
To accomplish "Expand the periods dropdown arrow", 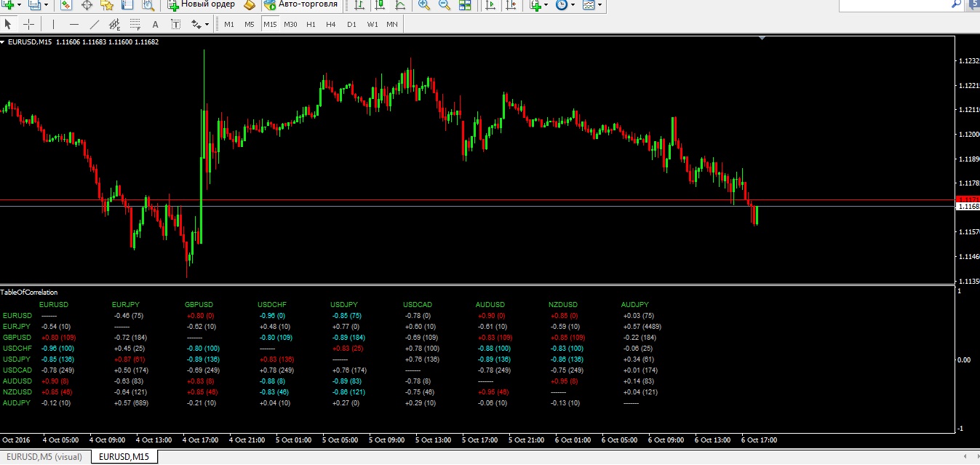I will tap(573, 5).
